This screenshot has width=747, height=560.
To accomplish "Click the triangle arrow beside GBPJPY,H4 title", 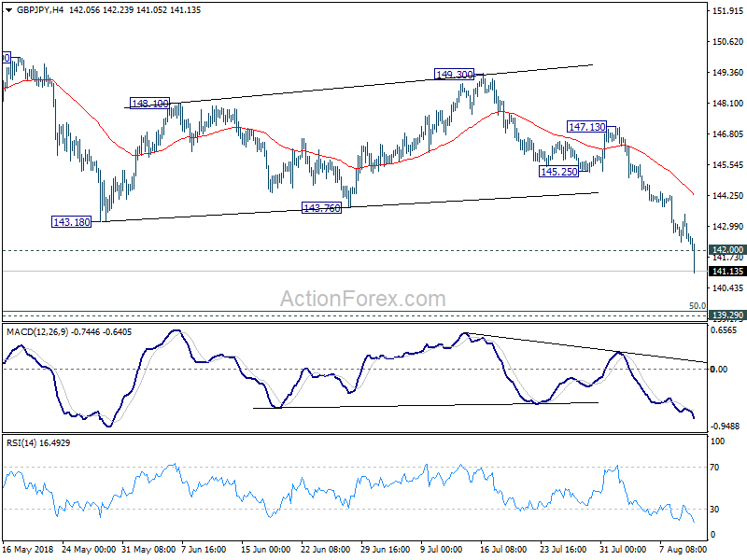I will (8, 10).
